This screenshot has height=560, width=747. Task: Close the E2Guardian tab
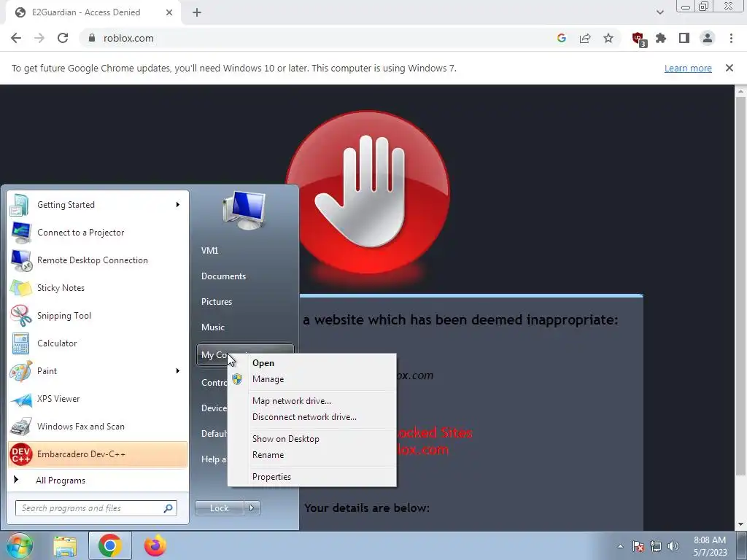(x=169, y=12)
